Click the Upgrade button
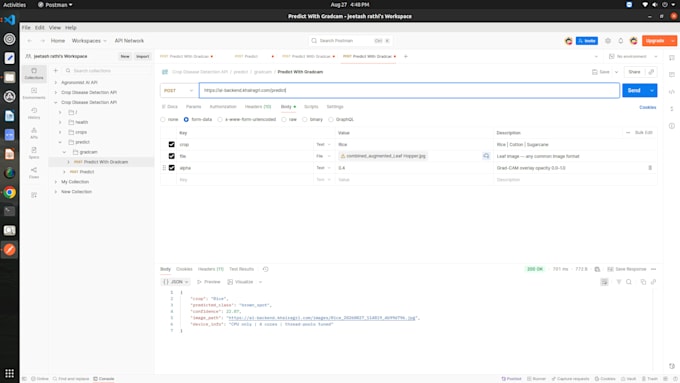 (x=655, y=41)
